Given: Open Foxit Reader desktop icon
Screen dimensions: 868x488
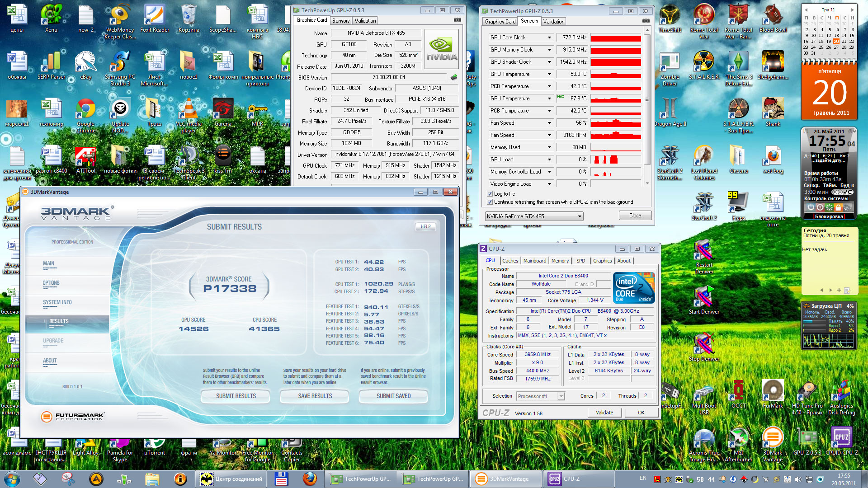Looking at the screenshot, I should (155, 18).
